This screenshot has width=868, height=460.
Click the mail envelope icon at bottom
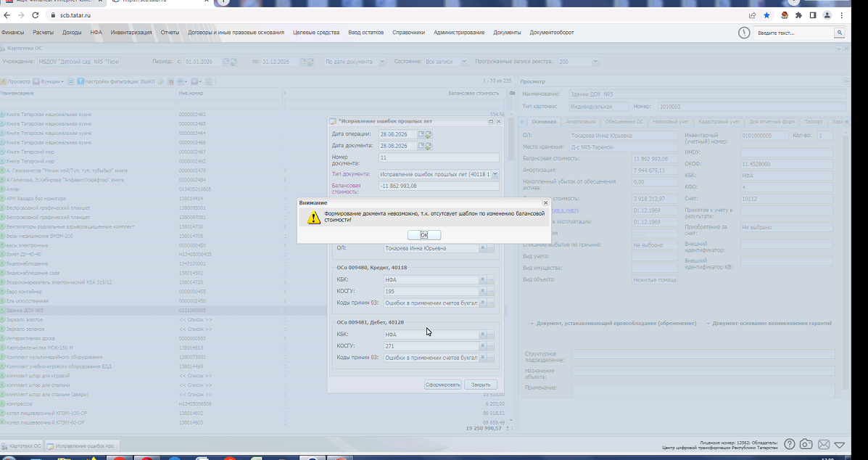(x=824, y=444)
